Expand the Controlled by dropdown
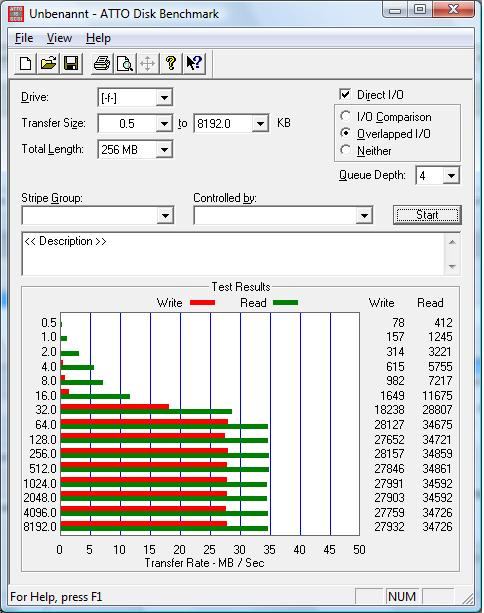This screenshot has width=484, height=613. coord(364,215)
